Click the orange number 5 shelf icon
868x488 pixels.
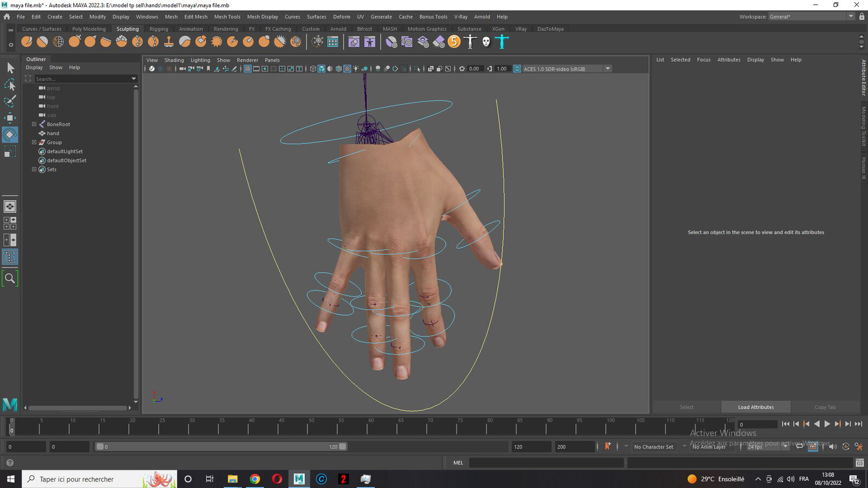(x=455, y=42)
